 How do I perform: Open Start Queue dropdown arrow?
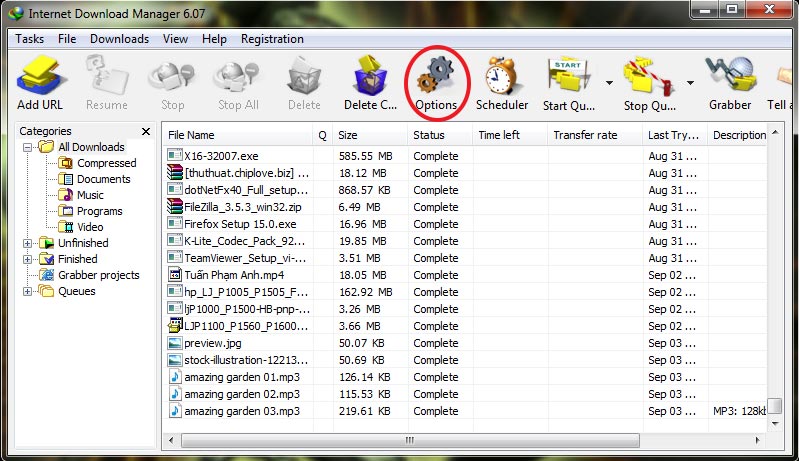pyautogui.click(x=609, y=83)
